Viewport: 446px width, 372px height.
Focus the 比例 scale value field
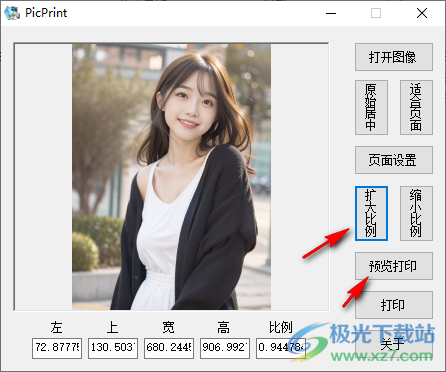281,348
